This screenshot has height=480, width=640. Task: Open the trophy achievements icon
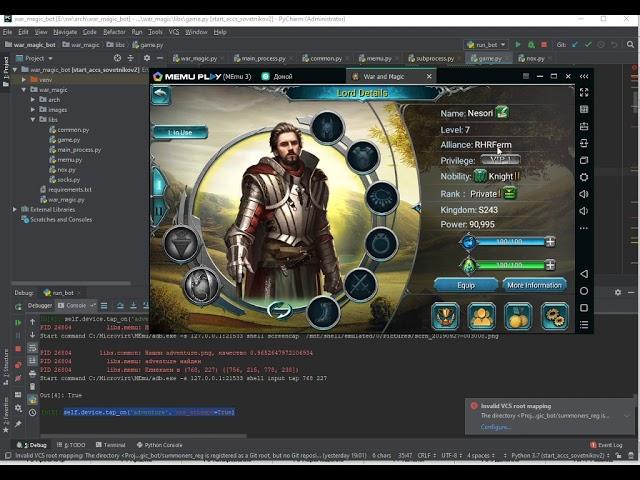[445, 316]
